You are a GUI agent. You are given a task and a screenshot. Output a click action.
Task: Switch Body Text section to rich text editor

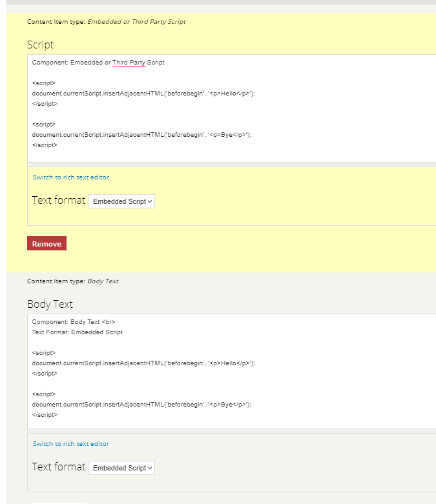click(x=71, y=444)
